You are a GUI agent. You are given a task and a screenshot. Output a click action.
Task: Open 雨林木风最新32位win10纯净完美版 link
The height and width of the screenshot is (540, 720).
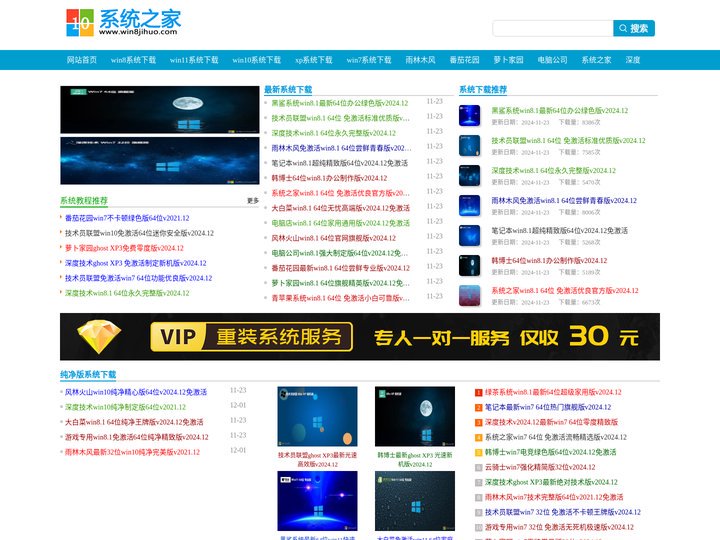pos(132,452)
